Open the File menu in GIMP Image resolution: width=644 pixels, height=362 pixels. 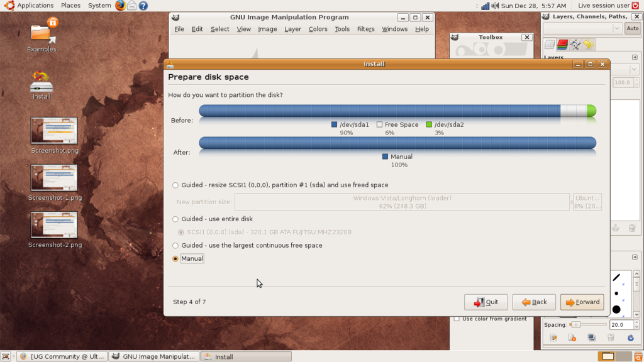click(179, 29)
